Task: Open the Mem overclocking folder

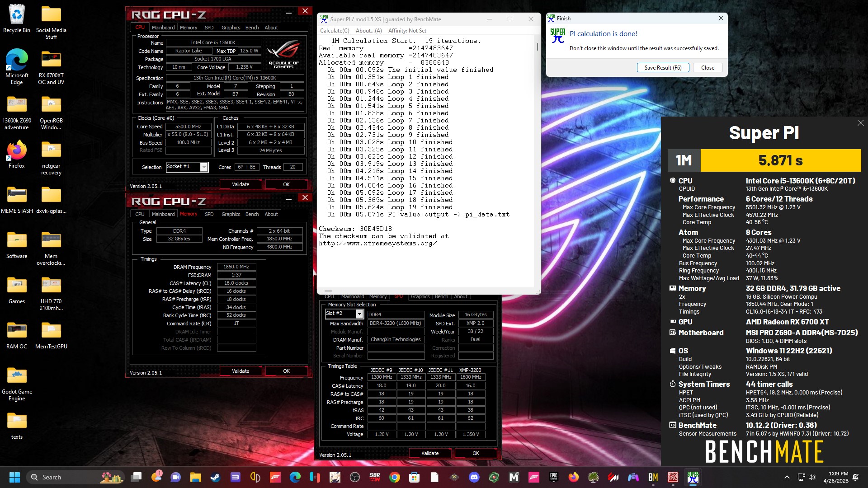Action: [51, 248]
